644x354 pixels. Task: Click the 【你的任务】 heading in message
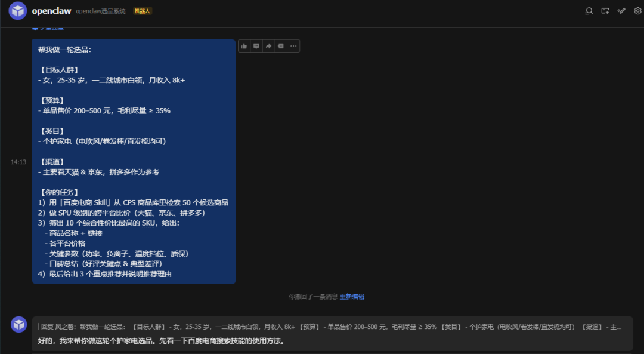click(58, 192)
